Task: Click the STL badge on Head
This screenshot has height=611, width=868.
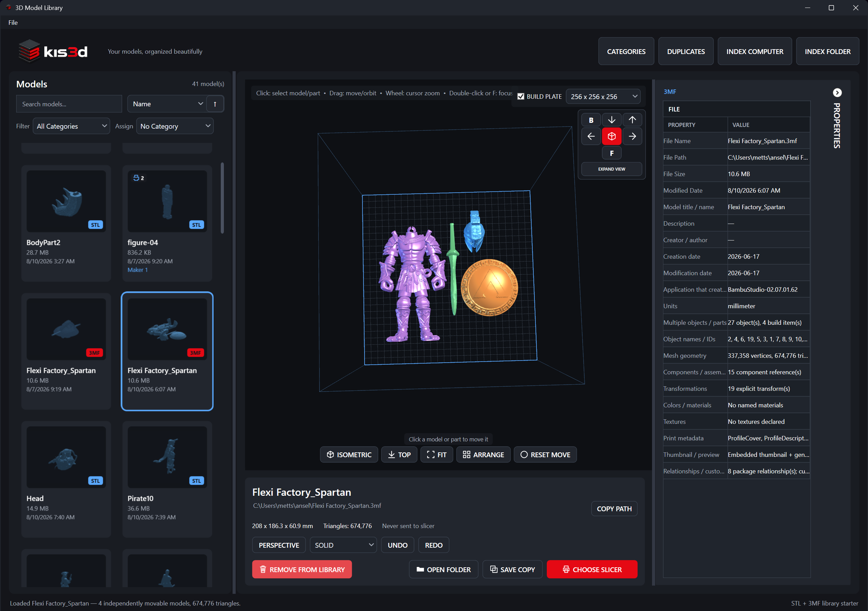Action: coord(95,481)
